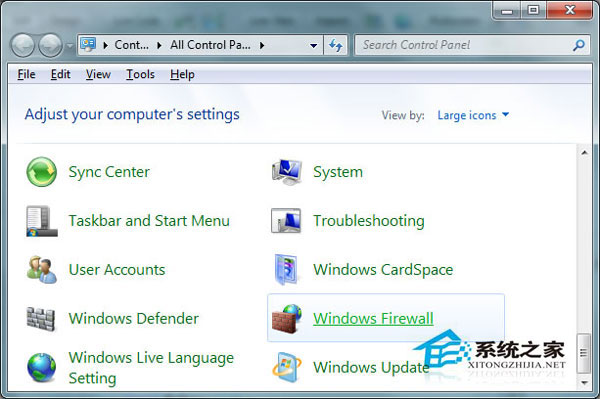
Task: Open the Windows Defender wall icon
Action: [41, 319]
